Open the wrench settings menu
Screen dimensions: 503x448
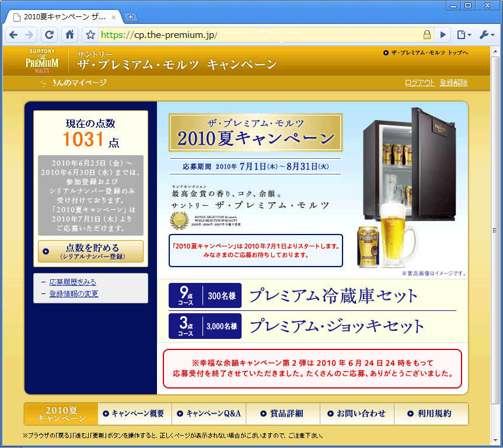[x=487, y=34]
